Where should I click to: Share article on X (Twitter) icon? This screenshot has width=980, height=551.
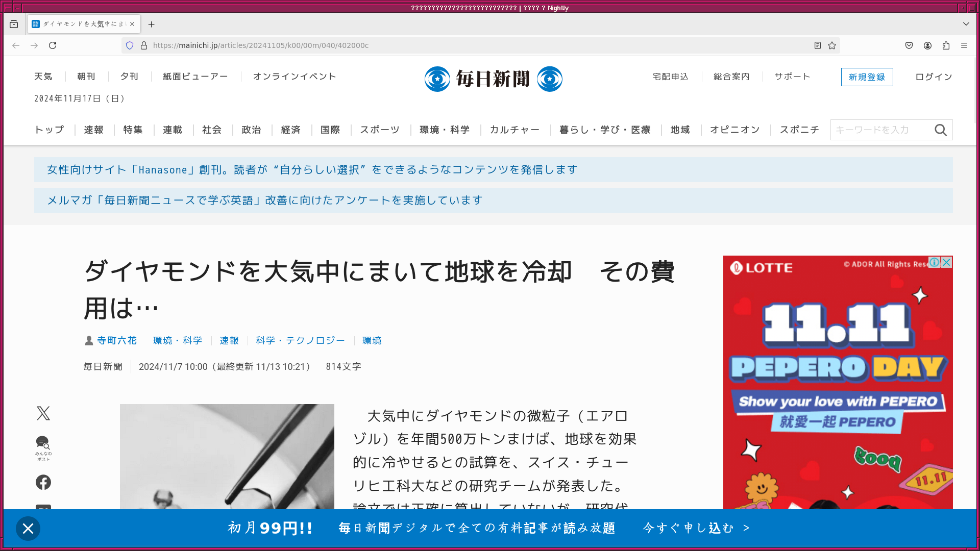click(43, 413)
